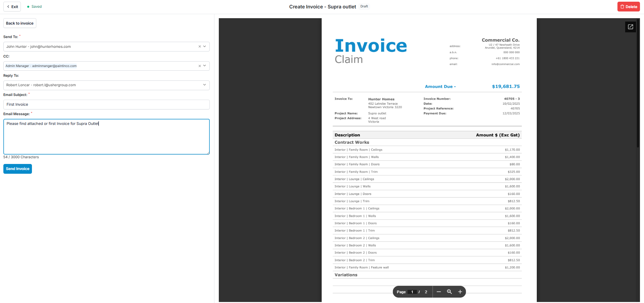Zoom out the PDF with minus icon
644x303 pixels.
pyautogui.click(x=439, y=292)
